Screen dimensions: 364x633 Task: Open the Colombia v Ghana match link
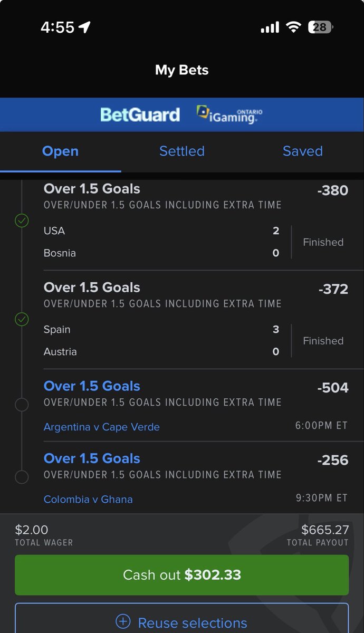88,499
